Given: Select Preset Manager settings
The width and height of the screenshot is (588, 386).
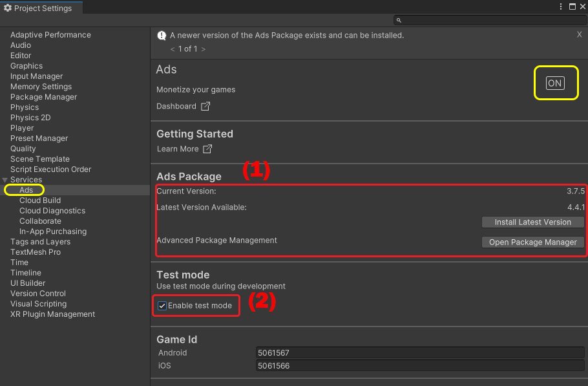Looking at the screenshot, I should [x=39, y=138].
